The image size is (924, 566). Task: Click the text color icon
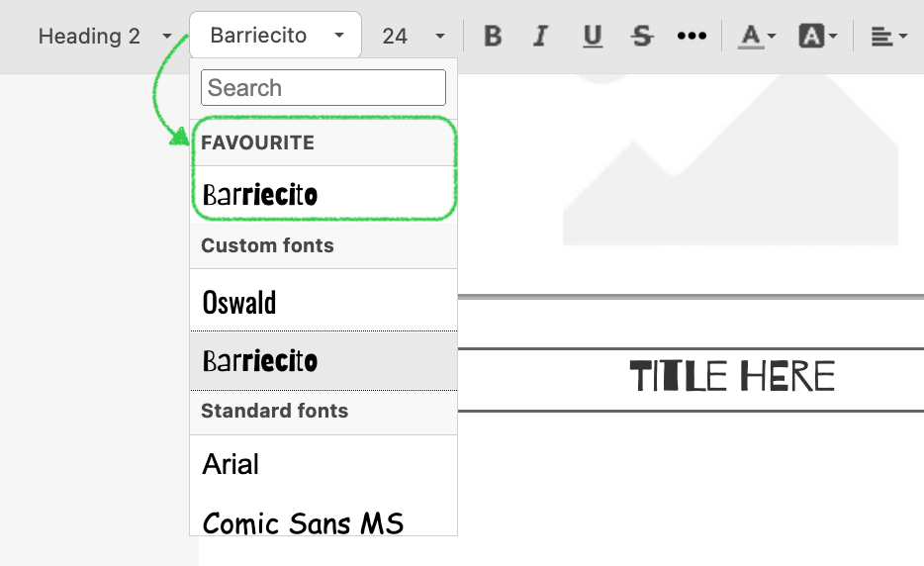751,37
